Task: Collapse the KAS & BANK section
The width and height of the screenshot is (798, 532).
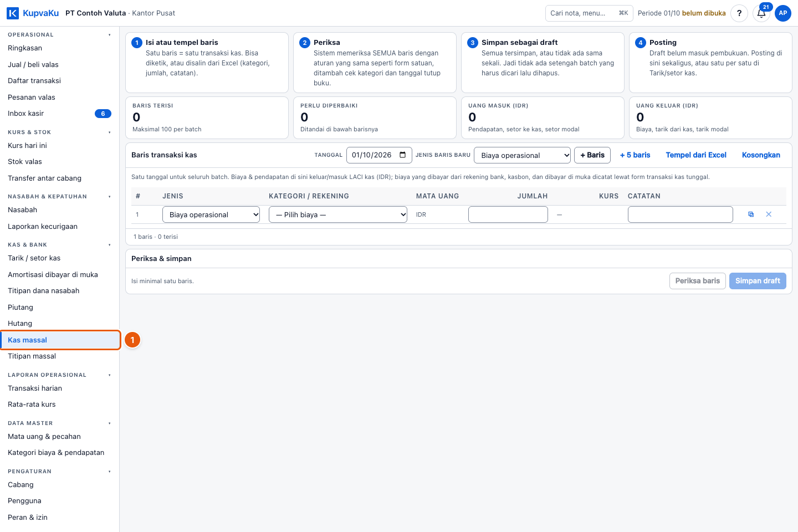Action: click(110, 245)
